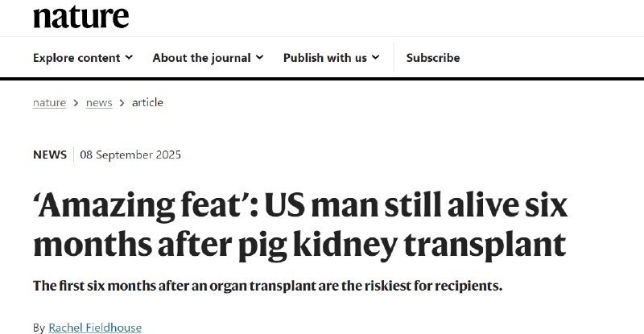
Task: Expand the chevron beside Publish with us
Action: [376, 58]
